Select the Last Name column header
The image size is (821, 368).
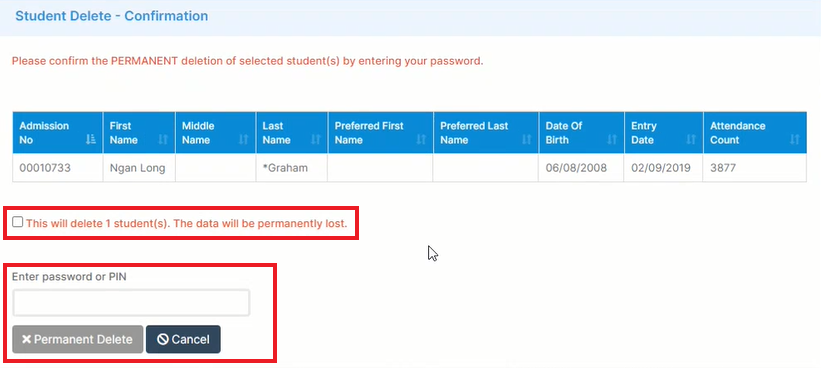[292, 133]
